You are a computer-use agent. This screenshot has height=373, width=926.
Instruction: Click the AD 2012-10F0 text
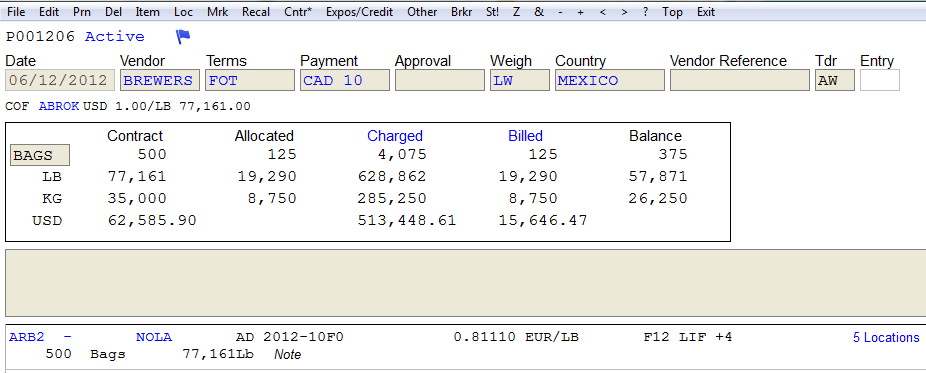tap(289, 338)
